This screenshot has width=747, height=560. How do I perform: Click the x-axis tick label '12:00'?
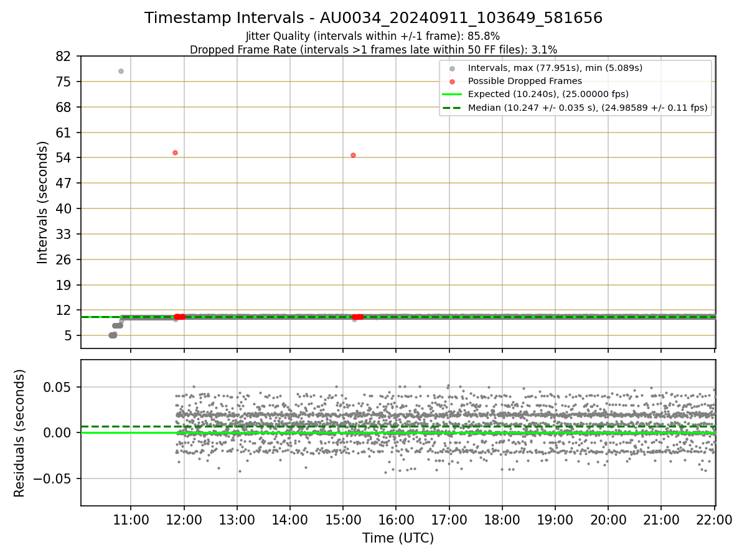(x=184, y=520)
